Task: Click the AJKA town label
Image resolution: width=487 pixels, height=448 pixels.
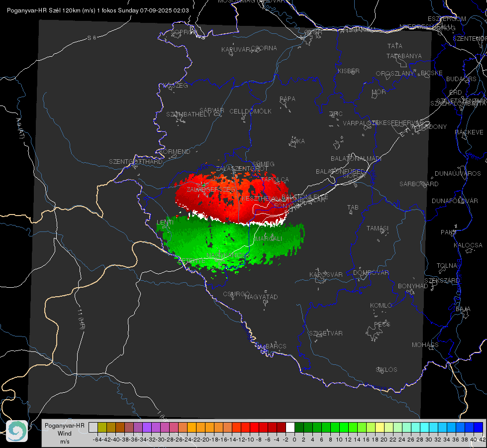Action: [297, 141]
